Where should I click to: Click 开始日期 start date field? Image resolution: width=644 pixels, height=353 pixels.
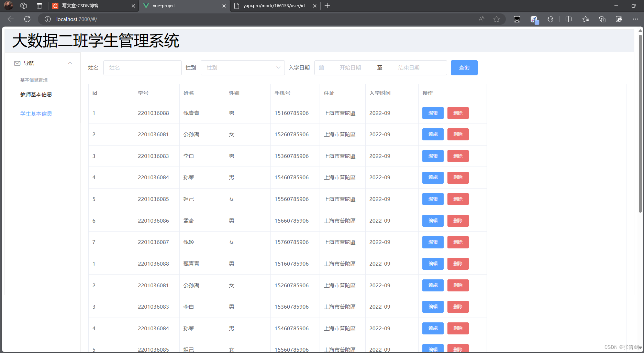coord(350,68)
